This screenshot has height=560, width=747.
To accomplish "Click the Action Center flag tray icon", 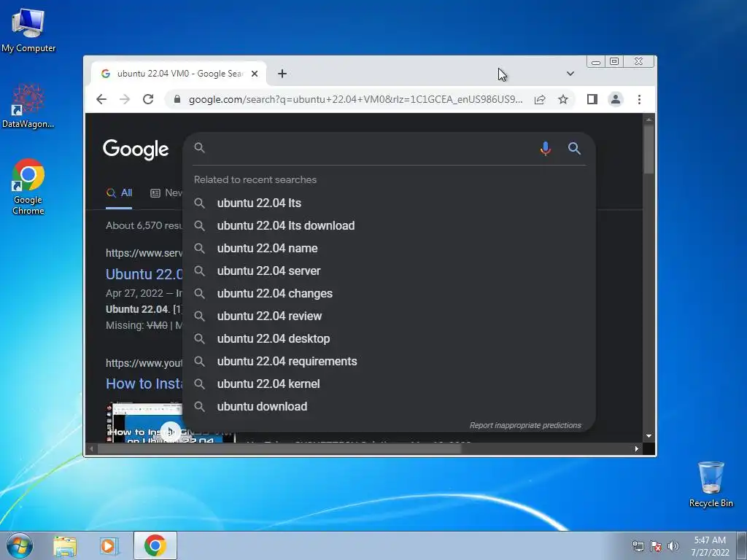I will pyautogui.click(x=656, y=546).
